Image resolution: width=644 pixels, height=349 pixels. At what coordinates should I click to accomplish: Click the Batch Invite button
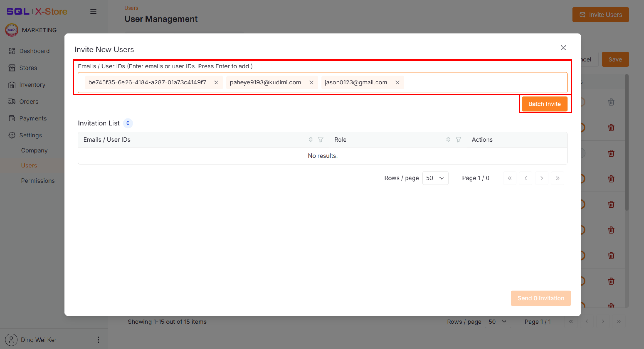544,104
